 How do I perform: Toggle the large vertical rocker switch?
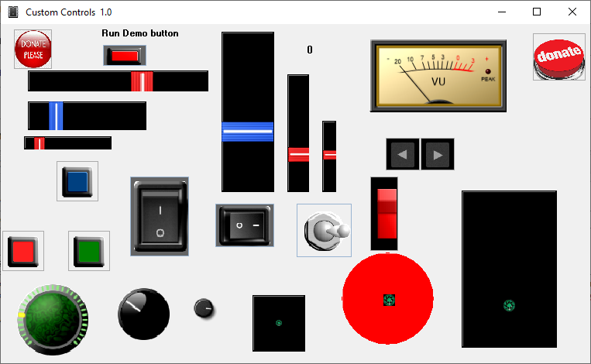coord(160,216)
